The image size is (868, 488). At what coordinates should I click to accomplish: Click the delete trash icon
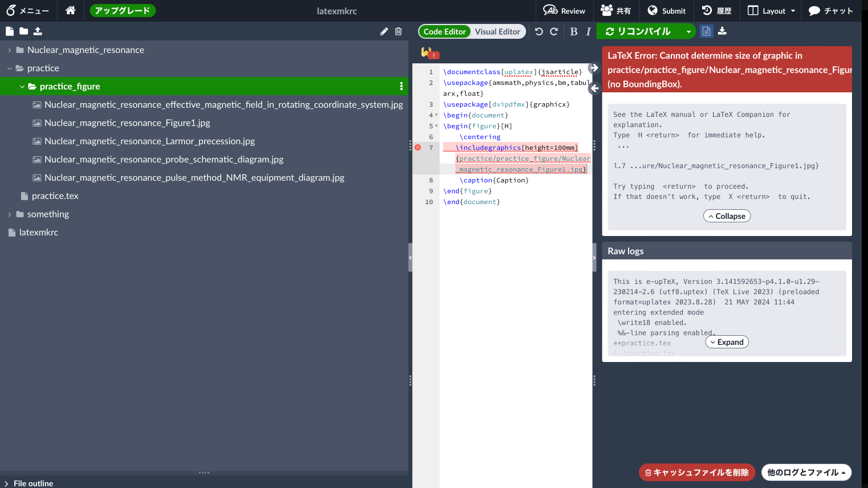[x=398, y=31]
